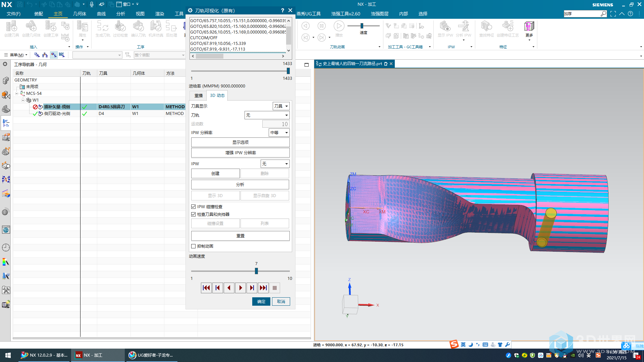
Task: Click the tool path step slider handle
Action: point(288,71)
